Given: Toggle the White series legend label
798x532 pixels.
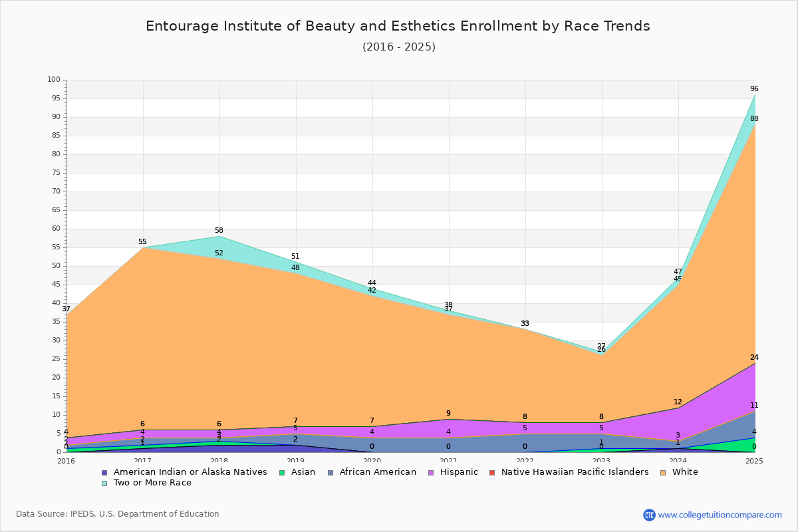Looking at the screenshot, I should pos(685,472).
